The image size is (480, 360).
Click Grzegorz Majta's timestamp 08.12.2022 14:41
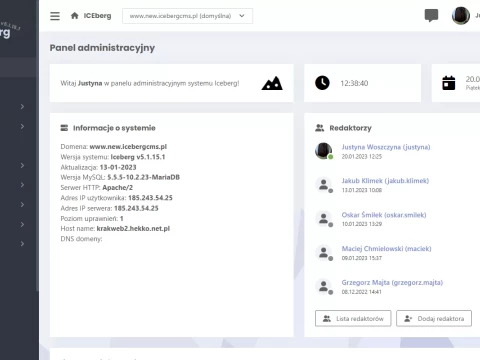[362, 292]
